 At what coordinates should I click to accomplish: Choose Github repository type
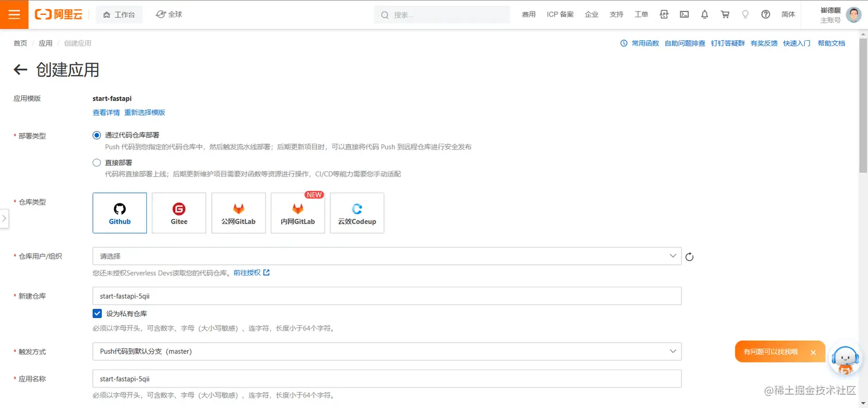tap(119, 213)
